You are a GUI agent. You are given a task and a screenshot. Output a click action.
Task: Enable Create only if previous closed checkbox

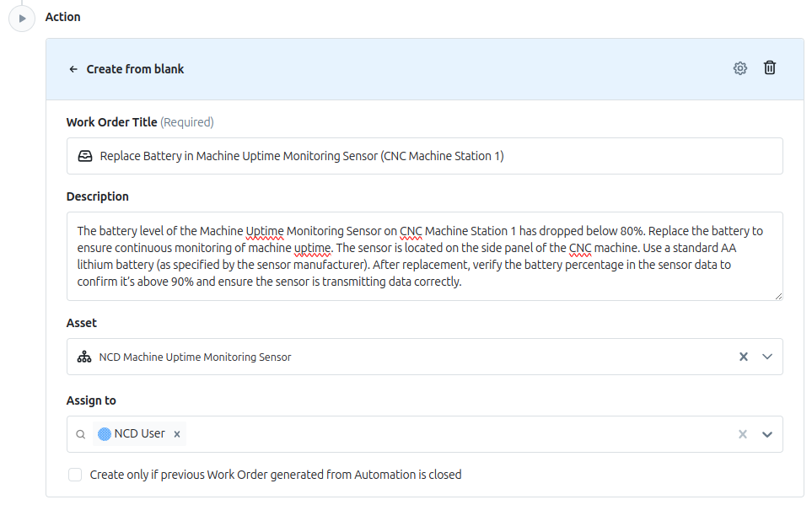[x=75, y=475]
